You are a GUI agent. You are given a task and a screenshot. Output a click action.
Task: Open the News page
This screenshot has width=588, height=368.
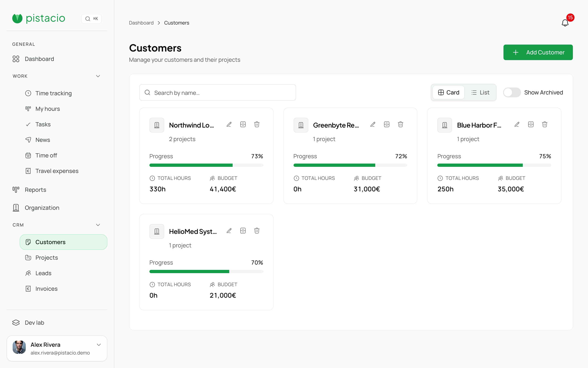click(63, 140)
